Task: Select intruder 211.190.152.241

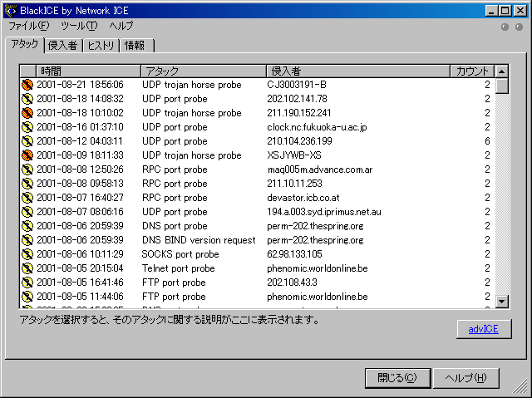Action: (x=299, y=112)
